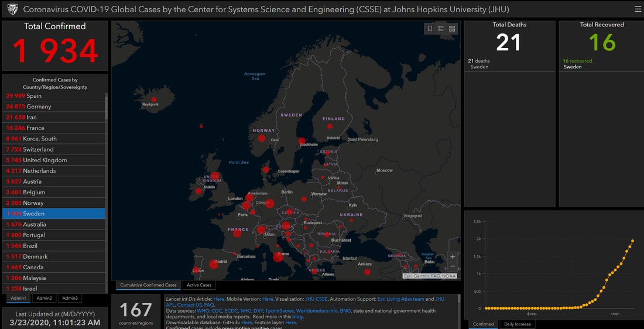The width and height of the screenshot is (644, 329).
Task: Open the map bookmarks tool
Action: (x=430, y=28)
